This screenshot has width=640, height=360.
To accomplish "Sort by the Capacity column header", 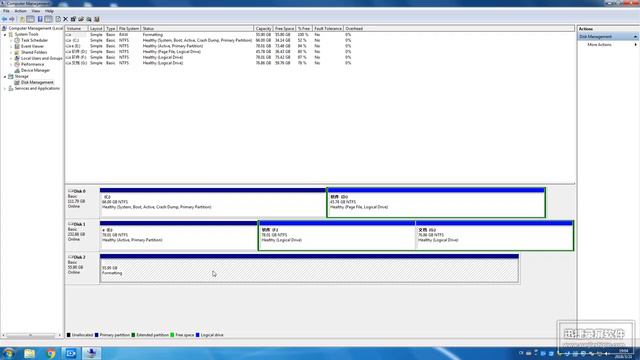I will tap(263, 29).
